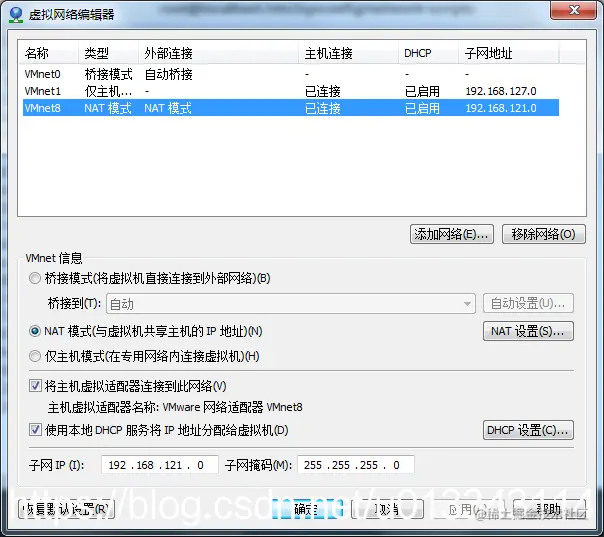Screen dimensions: 604x537
Task: Click the 名称 column header
Action: (x=49, y=53)
